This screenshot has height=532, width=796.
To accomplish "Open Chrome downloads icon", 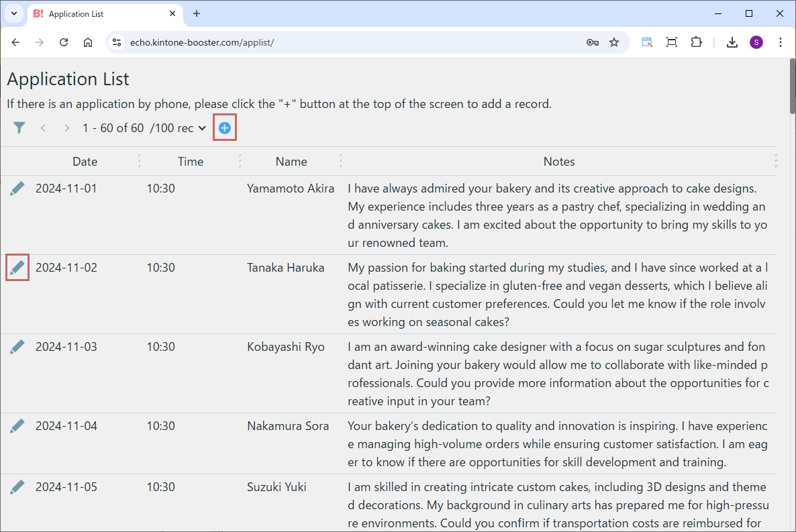I will tap(732, 42).
